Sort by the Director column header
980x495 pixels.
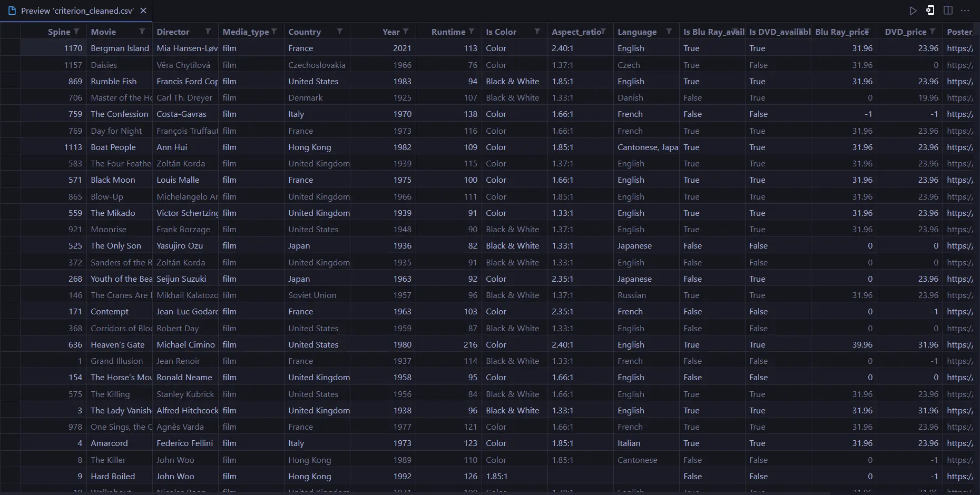[x=173, y=32]
